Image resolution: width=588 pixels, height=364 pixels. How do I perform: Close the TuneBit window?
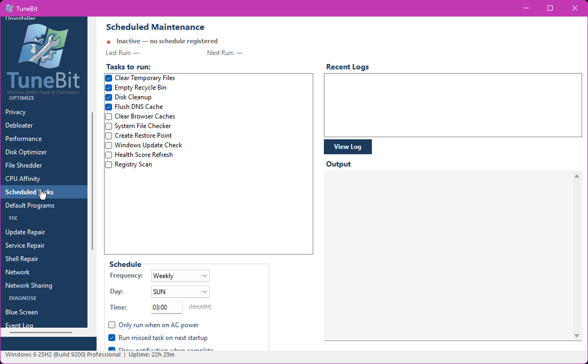(575, 8)
